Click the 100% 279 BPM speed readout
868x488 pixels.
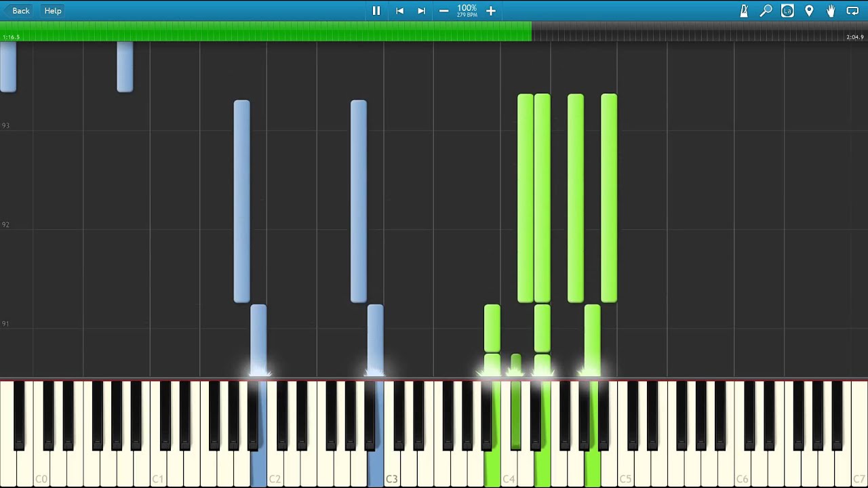(x=467, y=11)
